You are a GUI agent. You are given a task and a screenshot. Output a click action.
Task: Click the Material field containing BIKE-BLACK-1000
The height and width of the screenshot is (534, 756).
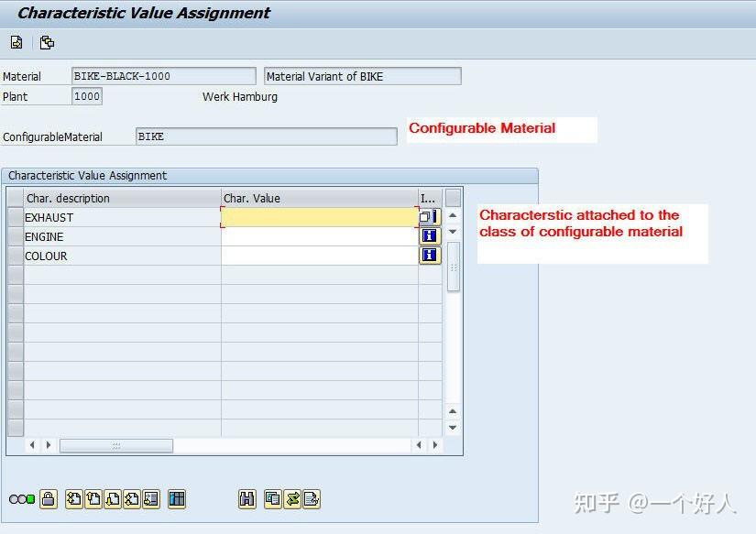[x=163, y=75]
